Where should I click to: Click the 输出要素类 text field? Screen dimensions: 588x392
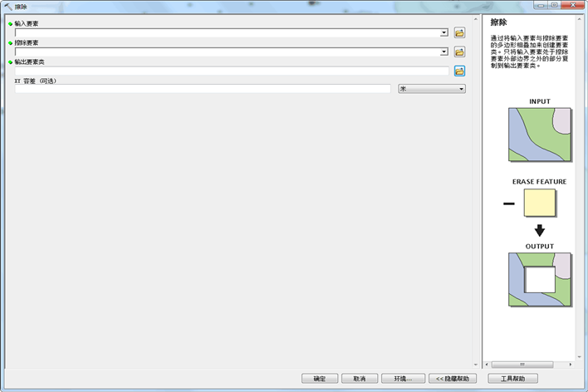coord(231,71)
